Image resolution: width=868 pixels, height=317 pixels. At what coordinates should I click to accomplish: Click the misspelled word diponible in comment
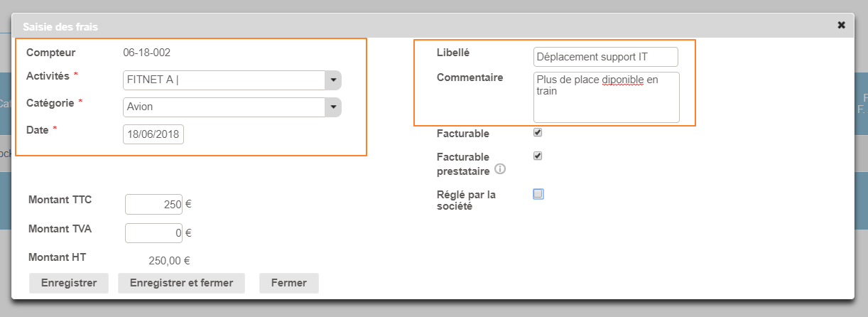coord(622,80)
